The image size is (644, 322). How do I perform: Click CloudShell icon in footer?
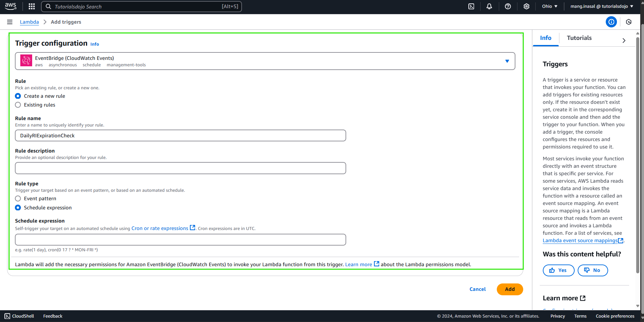(7, 316)
